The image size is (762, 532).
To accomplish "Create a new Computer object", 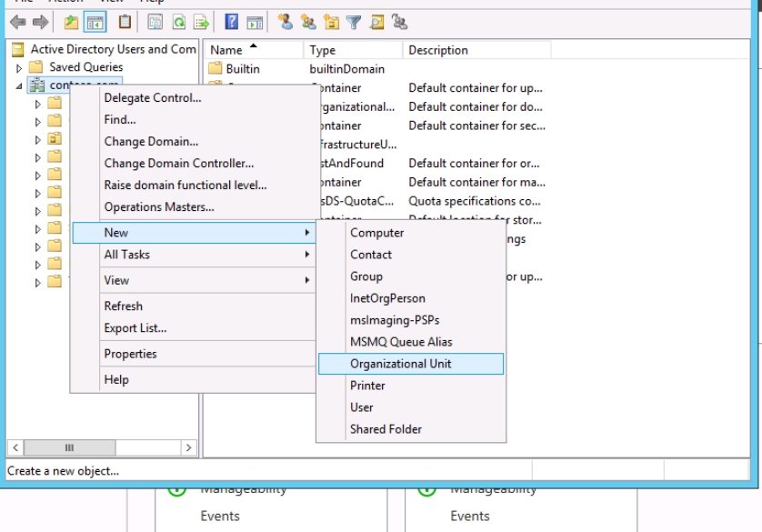I will 411,233.
